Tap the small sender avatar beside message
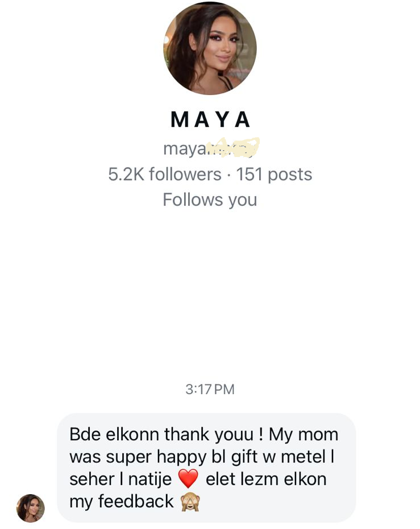Viewport: 420px width, 529px height. [x=30, y=508]
